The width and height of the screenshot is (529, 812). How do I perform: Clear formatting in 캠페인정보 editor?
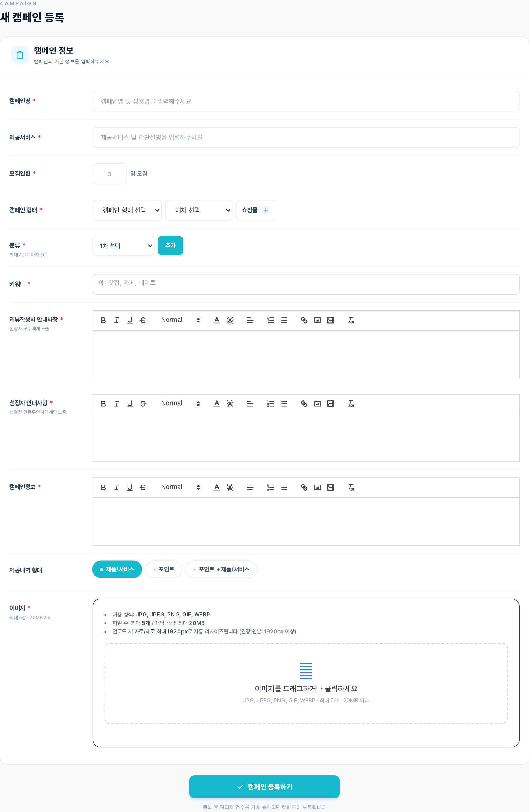(x=351, y=487)
